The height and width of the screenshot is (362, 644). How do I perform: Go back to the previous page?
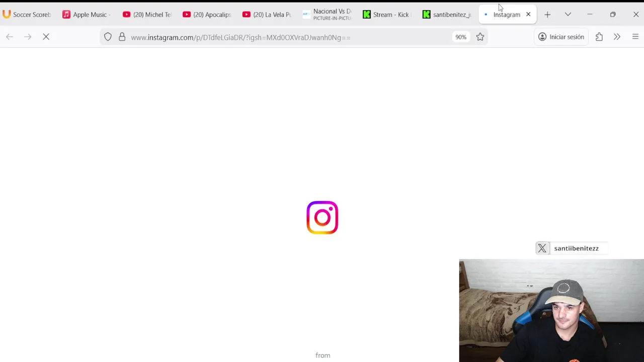[x=10, y=37]
